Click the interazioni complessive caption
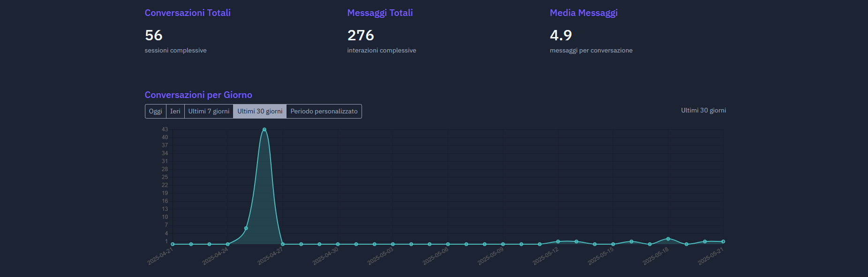This screenshot has width=868, height=277. click(382, 50)
